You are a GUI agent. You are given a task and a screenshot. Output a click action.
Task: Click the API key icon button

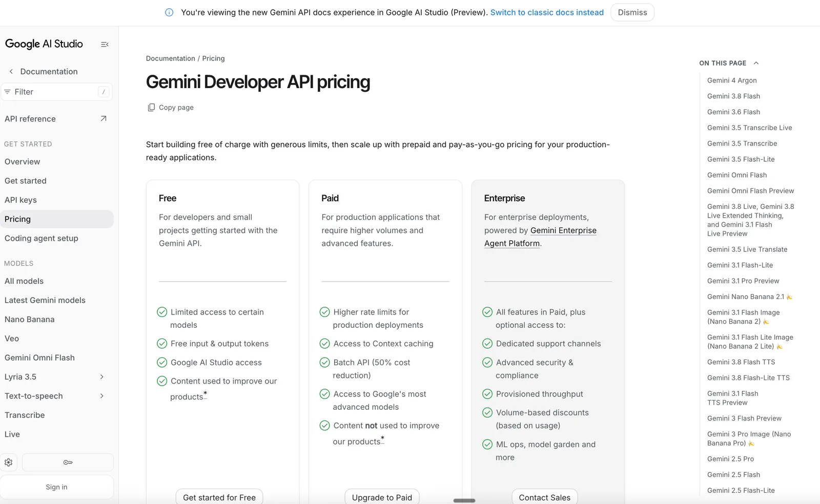coord(68,463)
